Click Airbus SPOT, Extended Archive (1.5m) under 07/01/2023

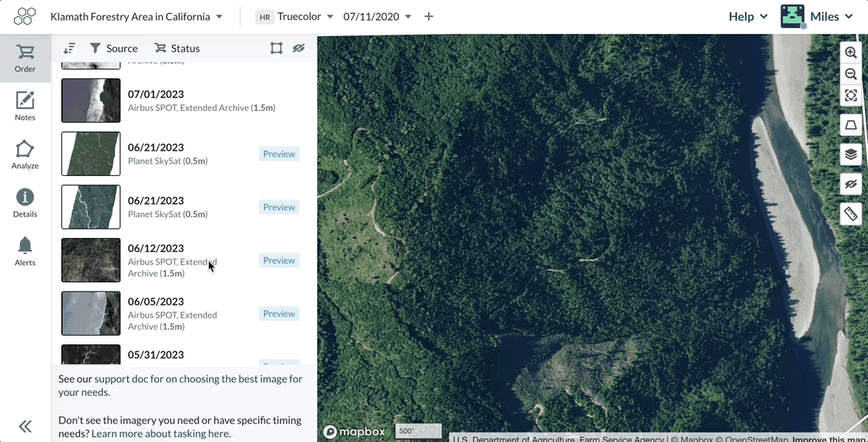pyautogui.click(x=201, y=108)
